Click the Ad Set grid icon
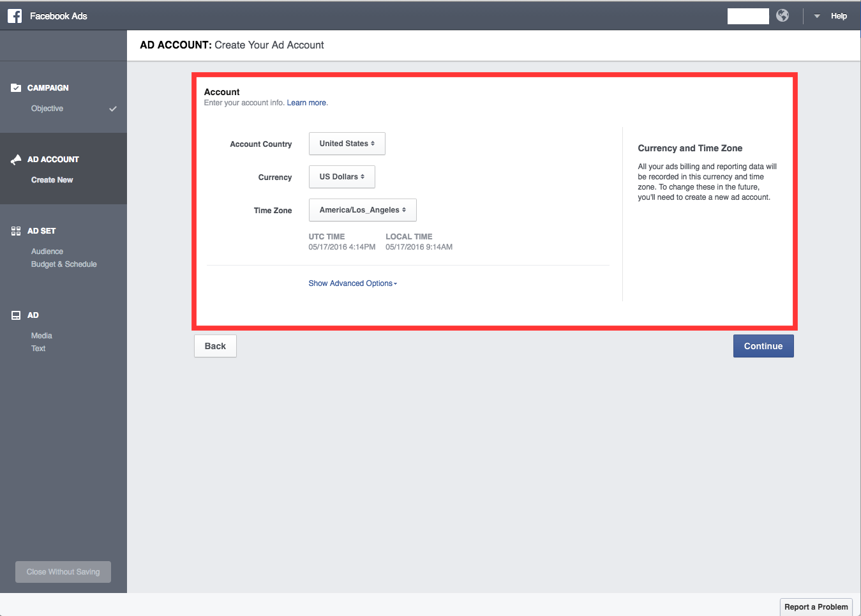861x616 pixels. [16, 230]
